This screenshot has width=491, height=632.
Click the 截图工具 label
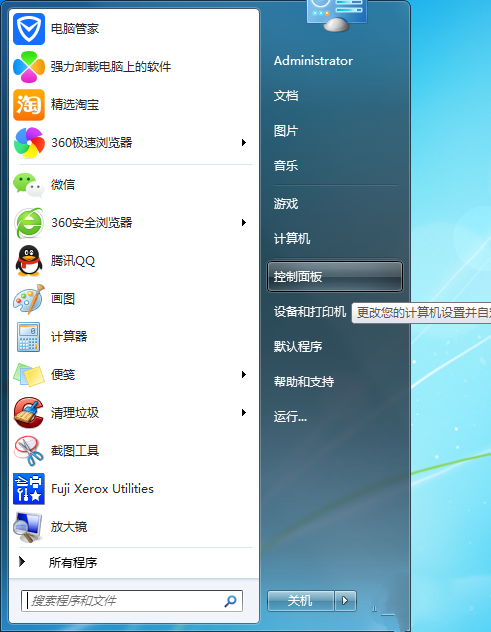click(x=75, y=451)
